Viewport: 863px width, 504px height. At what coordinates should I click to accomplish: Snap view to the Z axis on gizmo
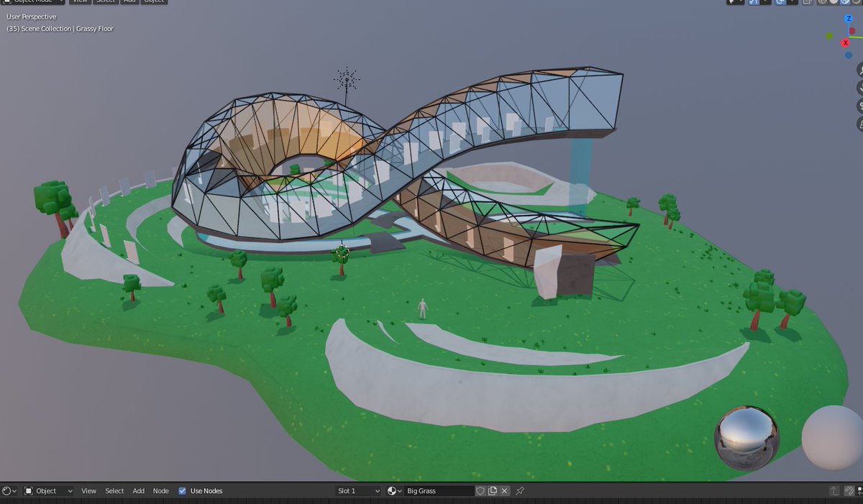(849, 18)
